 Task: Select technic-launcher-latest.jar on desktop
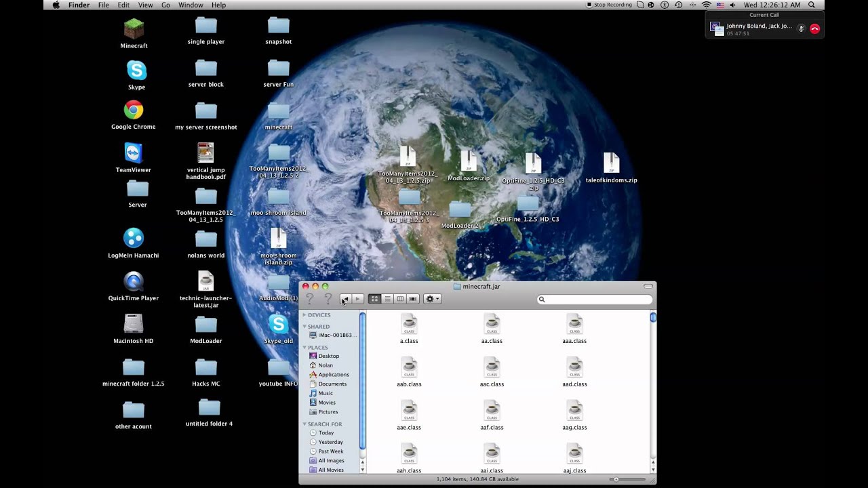tap(206, 289)
